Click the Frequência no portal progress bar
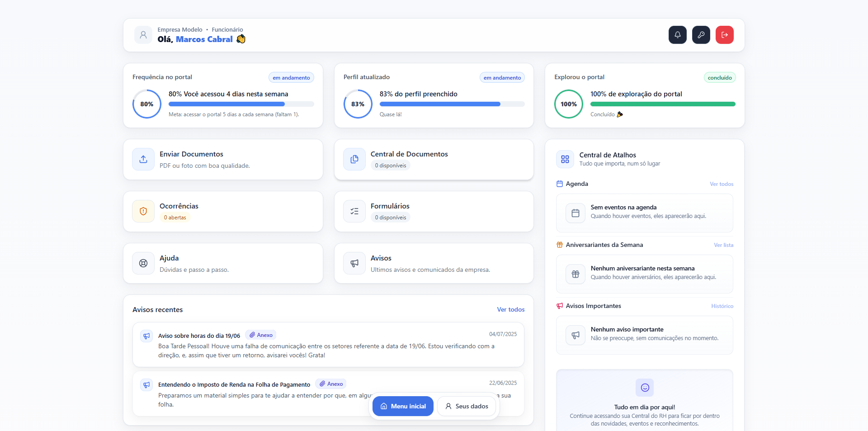 [x=241, y=104]
